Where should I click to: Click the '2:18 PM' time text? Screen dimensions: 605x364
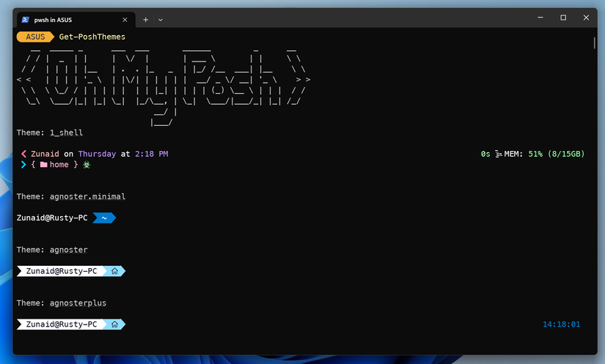[x=152, y=154]
